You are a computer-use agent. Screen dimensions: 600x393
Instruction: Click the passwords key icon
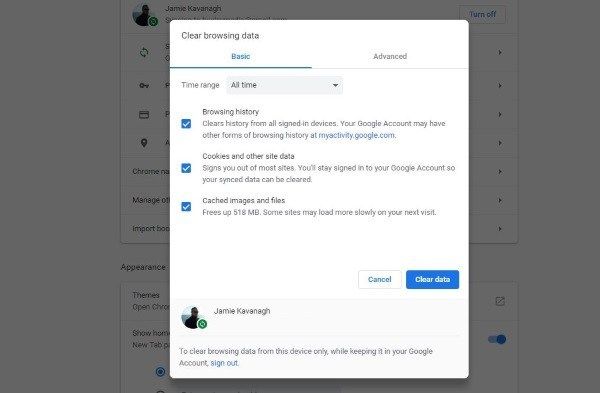[x=144, y=85]
